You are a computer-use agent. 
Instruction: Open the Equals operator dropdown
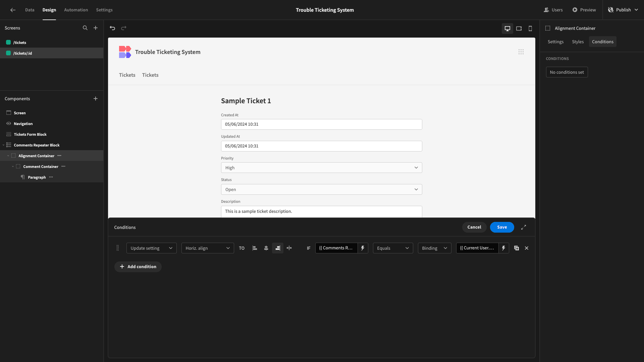(393, 248)
